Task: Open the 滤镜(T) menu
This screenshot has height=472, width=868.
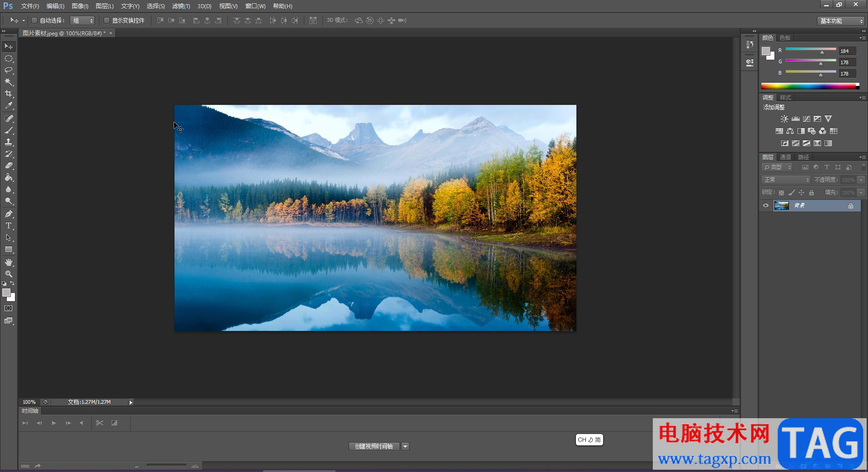Action: pyautogui.click(x=181, y=6)
